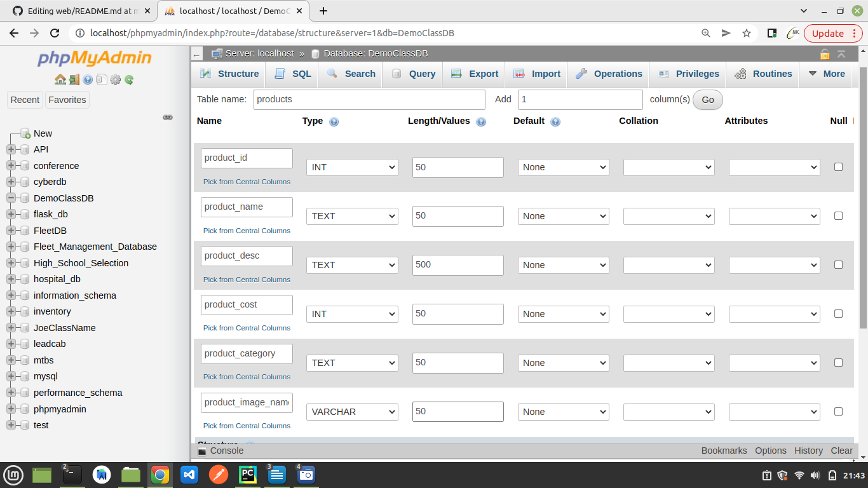Open PyCharm from the taskbar
This screenshot has width=868, height=488.
248,475
